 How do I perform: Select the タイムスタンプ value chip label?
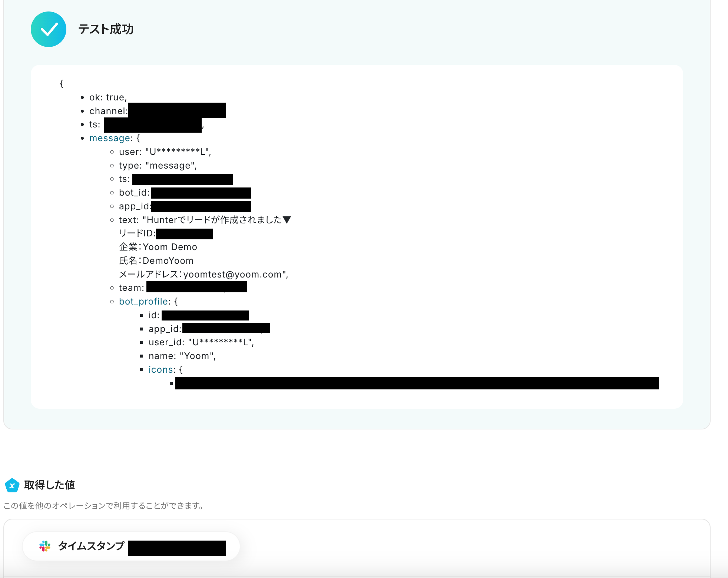tap(91, 546)
